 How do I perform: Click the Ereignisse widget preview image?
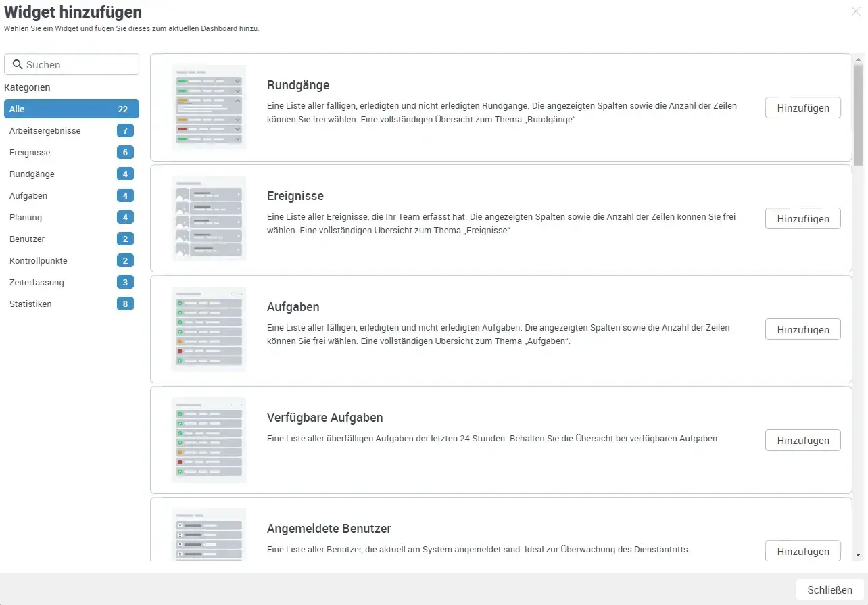click(x=209, y=218)
